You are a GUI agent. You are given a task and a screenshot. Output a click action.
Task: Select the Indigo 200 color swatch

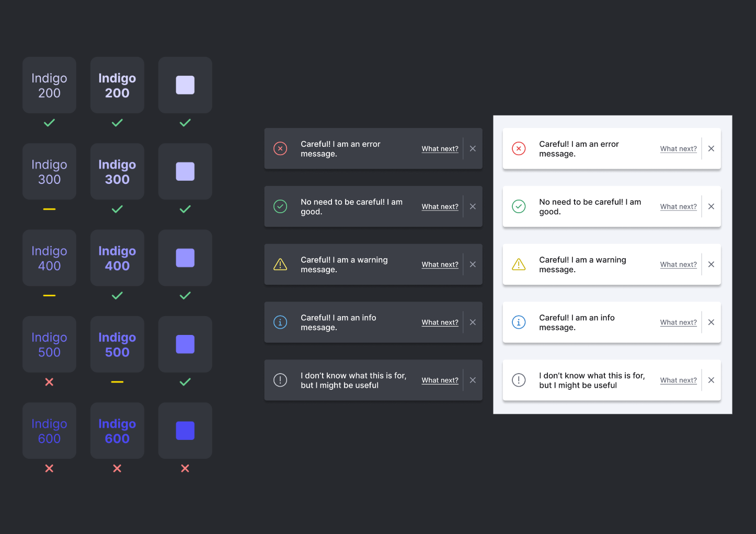[185, 85]
